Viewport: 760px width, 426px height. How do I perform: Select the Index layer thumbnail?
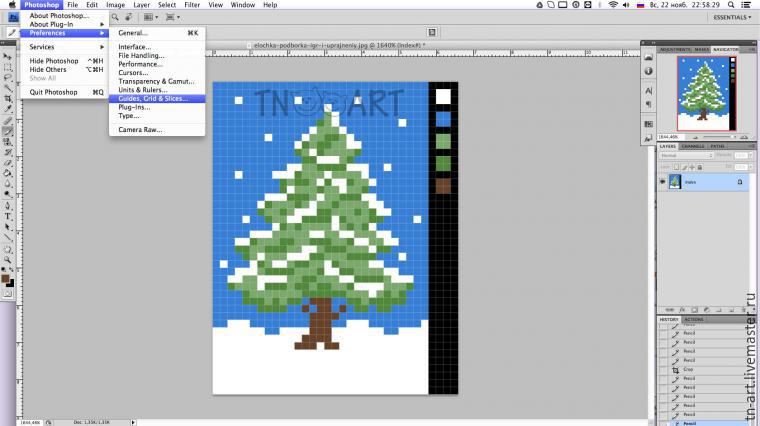coord(675,181)
